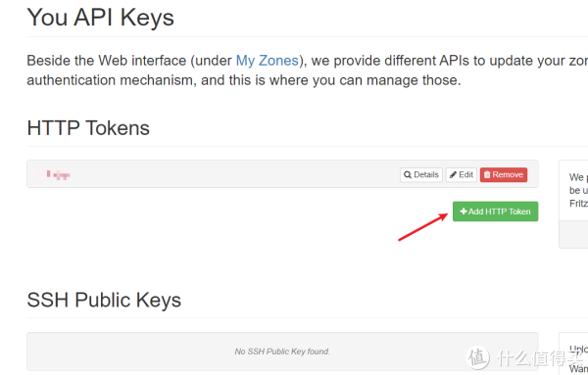Click the red arrow annotation
Image resolution: width=588 pixels, height=375 pixels.
click(423, 227)
